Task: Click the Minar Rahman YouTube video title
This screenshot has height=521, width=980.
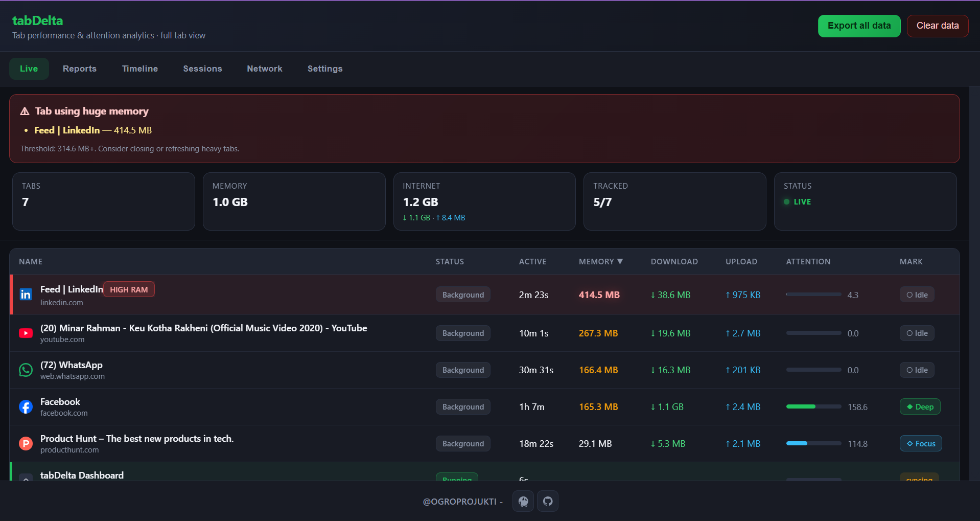Action: (x=204, y=328)
